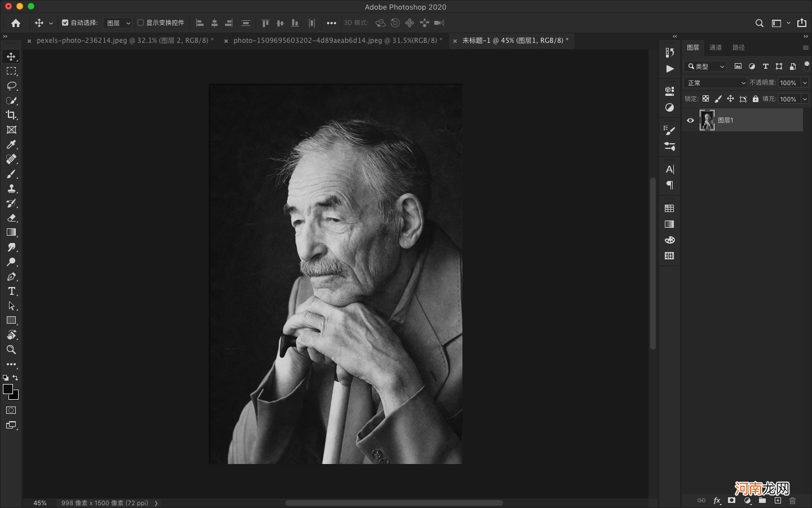Open the 类型 layer filter dropdown
This screenshot has height=508, width=812.
[x=705, y=67]
